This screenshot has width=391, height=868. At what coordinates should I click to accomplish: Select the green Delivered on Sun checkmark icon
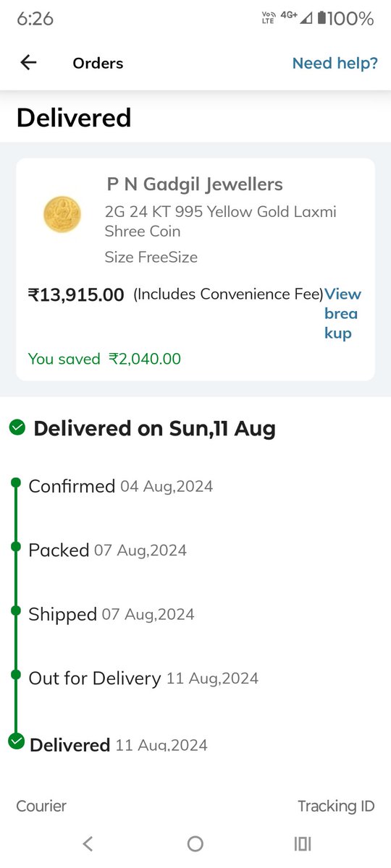click(17, 428)
